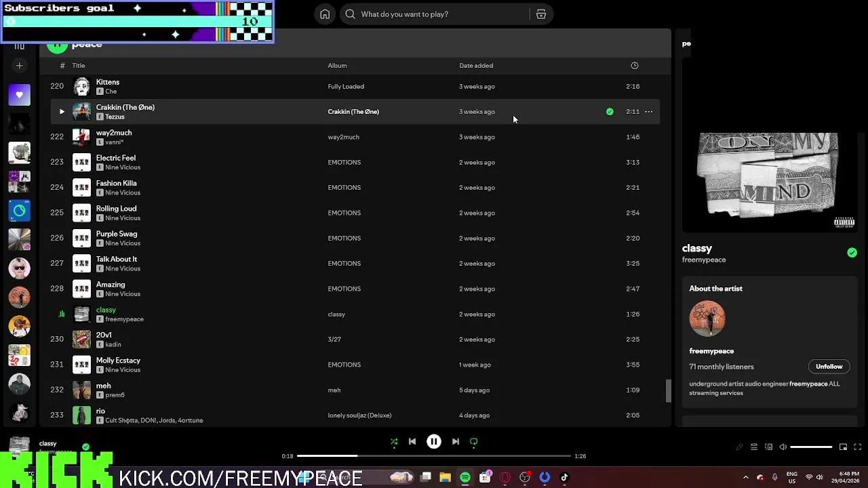Screen dimensions: 868x488
Task: Play the Crakkin (The Øne) track
Action: [x=62, y=112]
